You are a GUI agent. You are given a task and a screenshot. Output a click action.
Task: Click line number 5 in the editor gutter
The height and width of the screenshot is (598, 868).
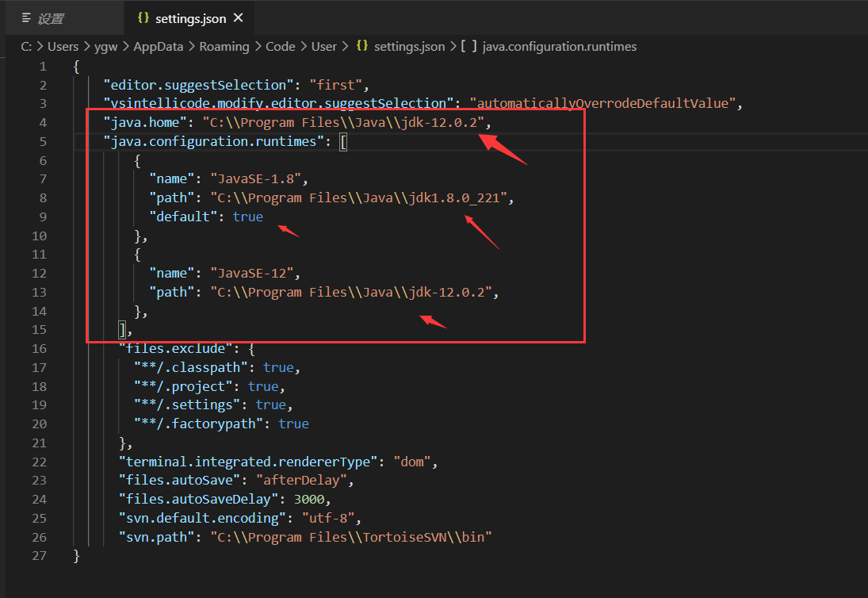[43, 141]
